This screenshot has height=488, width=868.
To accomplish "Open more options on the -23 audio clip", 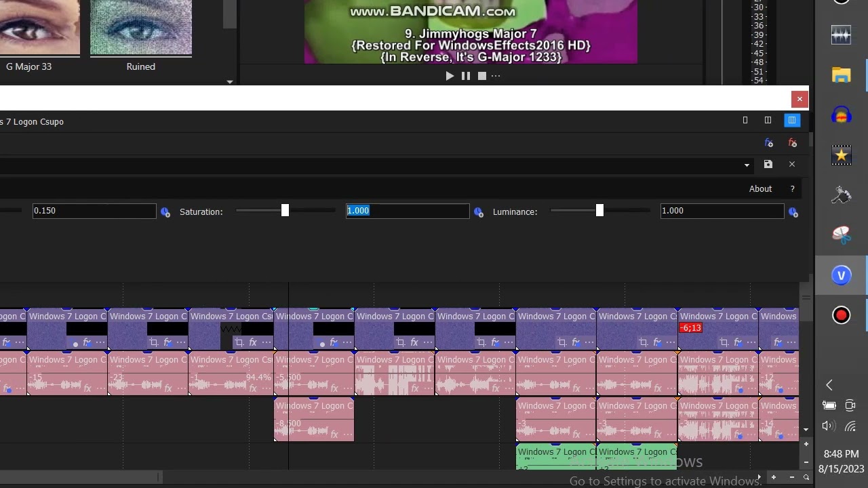I will [x=181, y=388].
